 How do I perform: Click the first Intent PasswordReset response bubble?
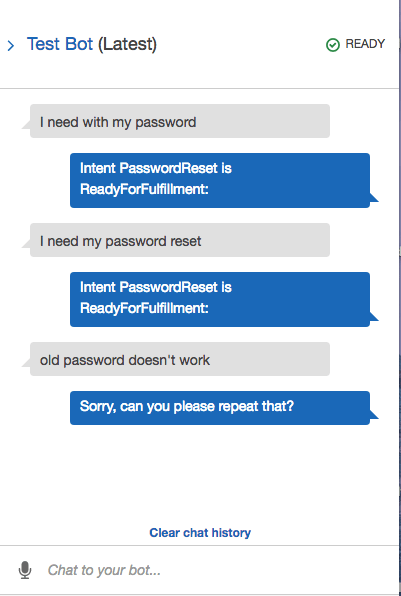click(220, 180)
